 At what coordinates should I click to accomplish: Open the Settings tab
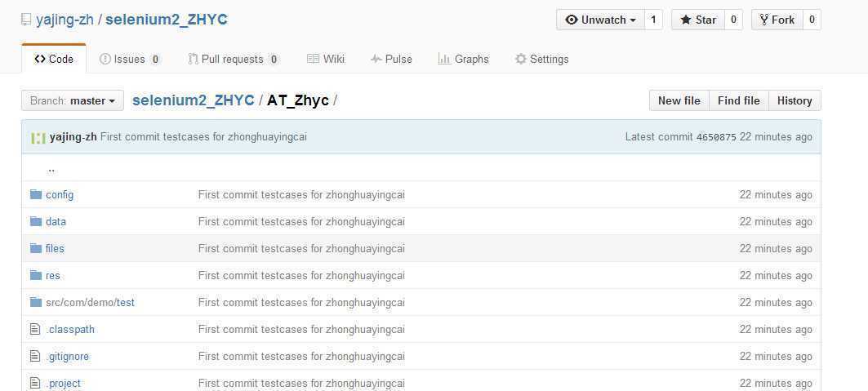click(x=541, y=59)
